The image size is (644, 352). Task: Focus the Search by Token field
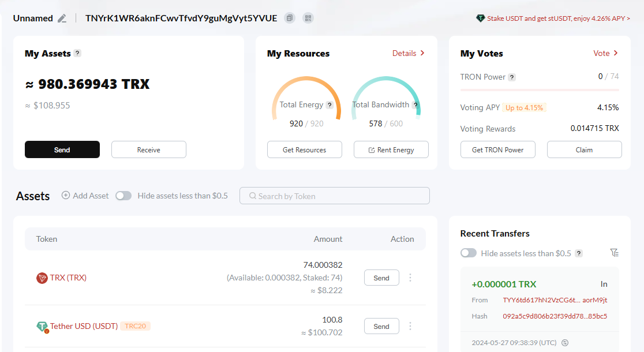pos(334,196)
